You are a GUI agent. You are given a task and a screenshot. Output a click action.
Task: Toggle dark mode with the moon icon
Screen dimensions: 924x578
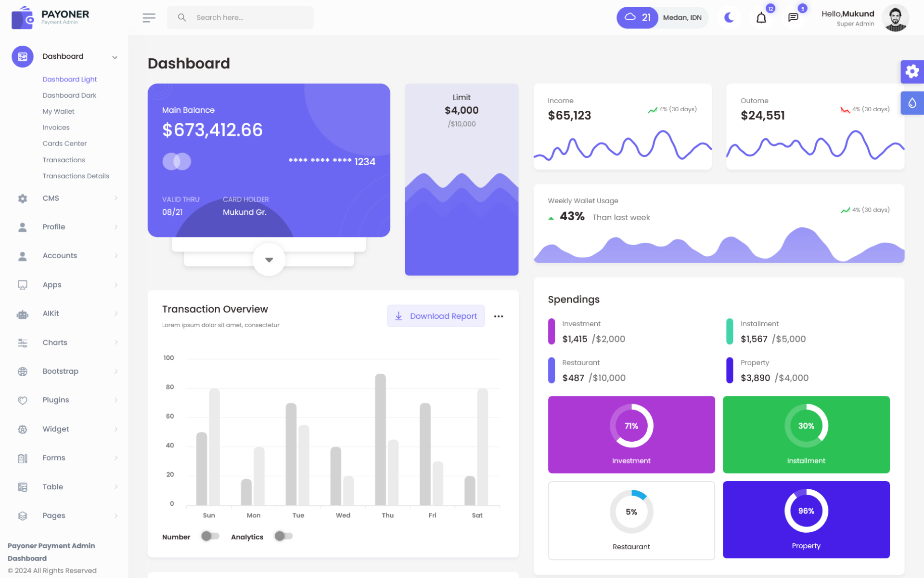coord(729,18)
